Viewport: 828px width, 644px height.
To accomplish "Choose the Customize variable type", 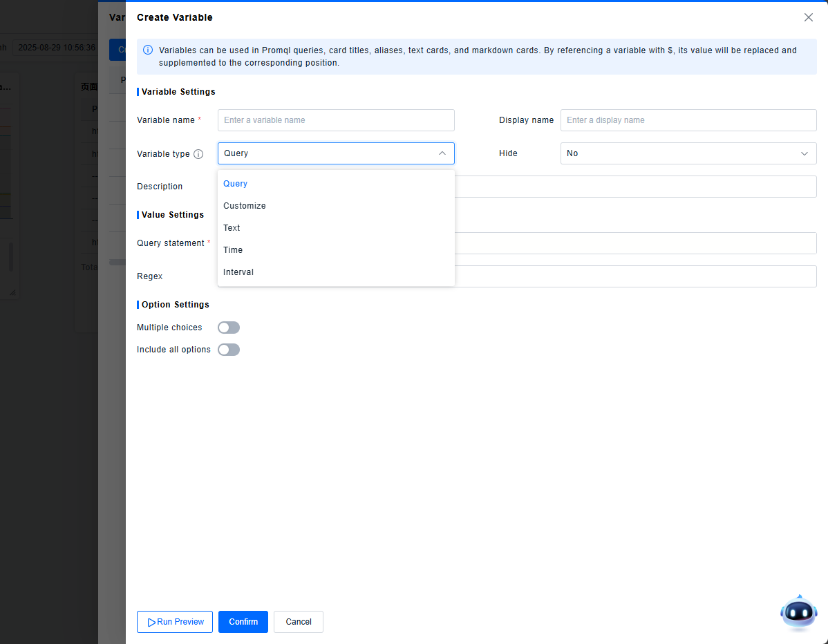I will (245, 206).
